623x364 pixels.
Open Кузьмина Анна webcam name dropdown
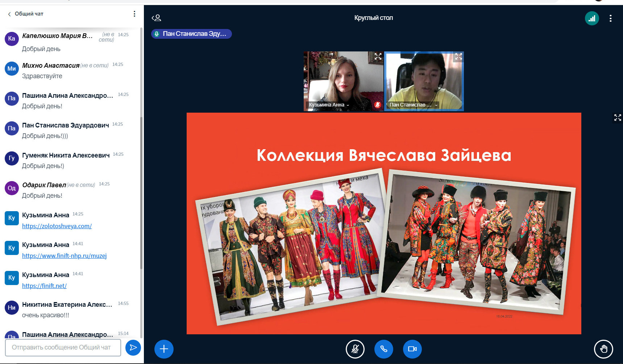pos(329,105)
